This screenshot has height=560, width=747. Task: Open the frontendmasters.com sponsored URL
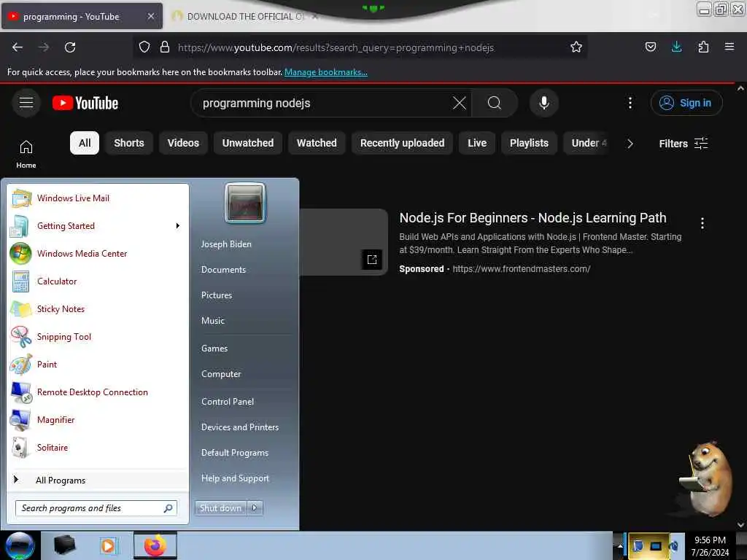[521, 268]
